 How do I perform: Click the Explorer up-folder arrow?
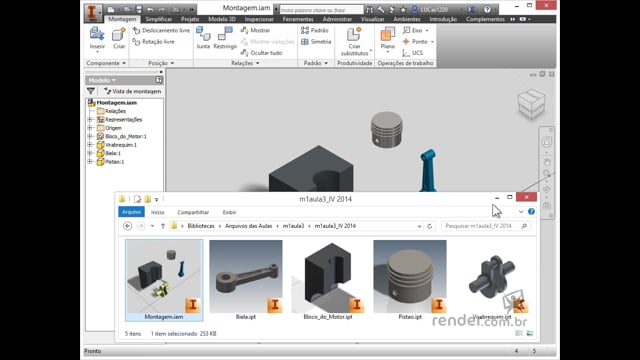pos(162,226)
